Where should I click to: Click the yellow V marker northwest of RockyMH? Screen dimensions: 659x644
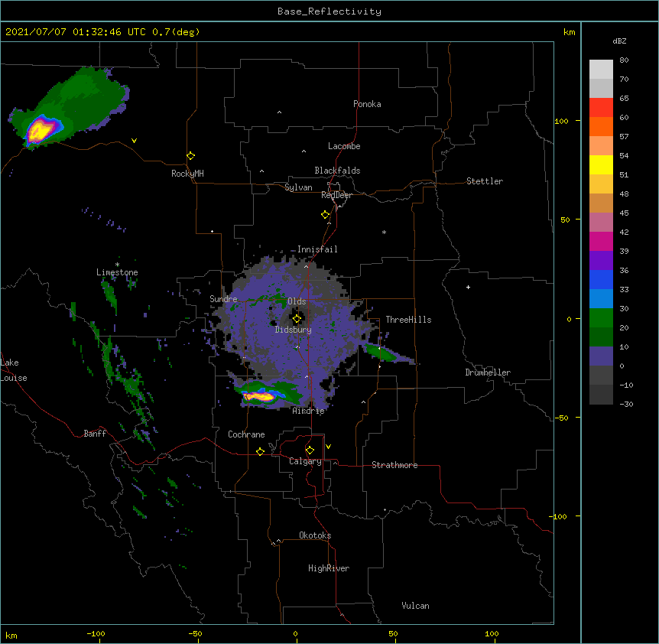[134, 141]
